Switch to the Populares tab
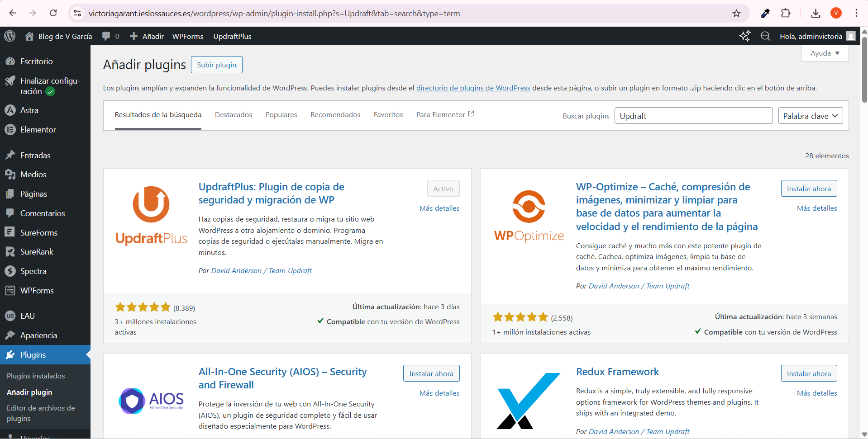This screenshot has height=439, width=868. (281, 115)
